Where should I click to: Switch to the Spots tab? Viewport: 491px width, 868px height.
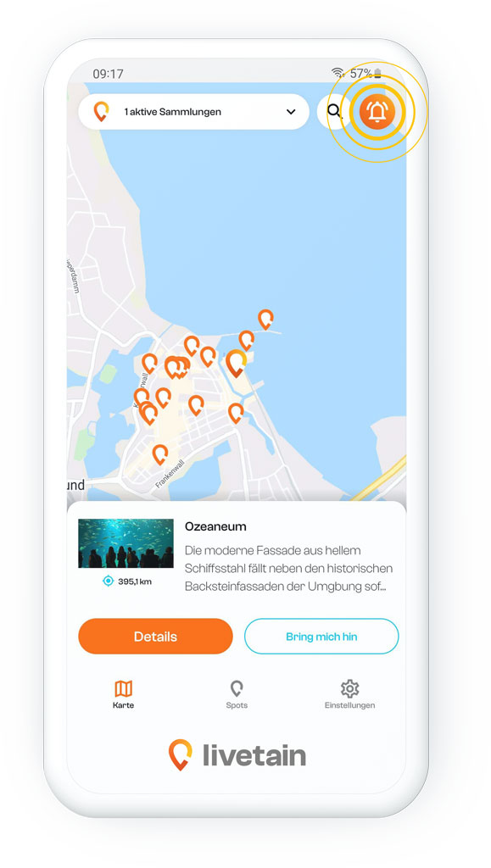click(x=237, y=695)
